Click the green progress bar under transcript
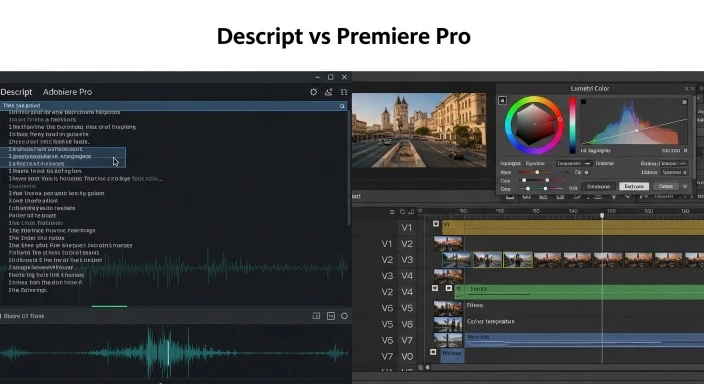 [x=109, y=306]
